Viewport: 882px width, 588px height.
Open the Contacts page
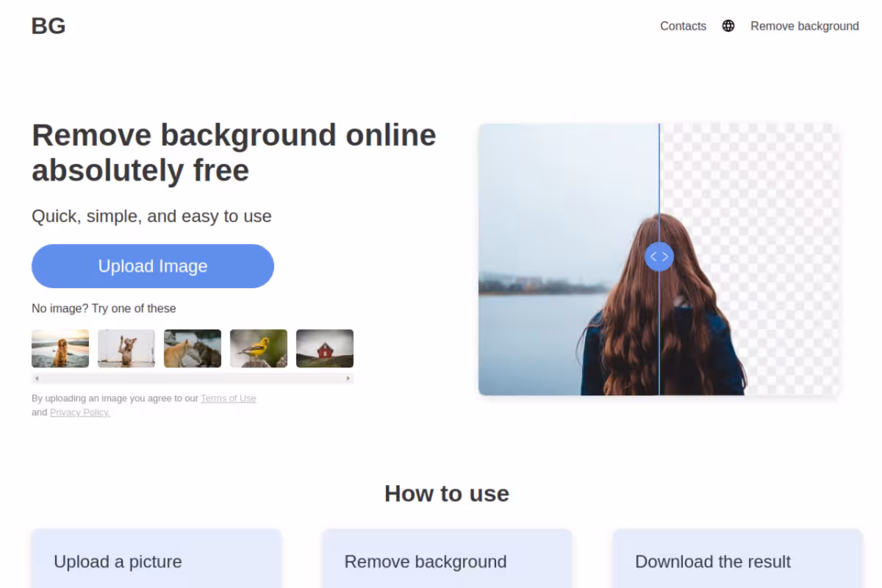tap(683, 26)
